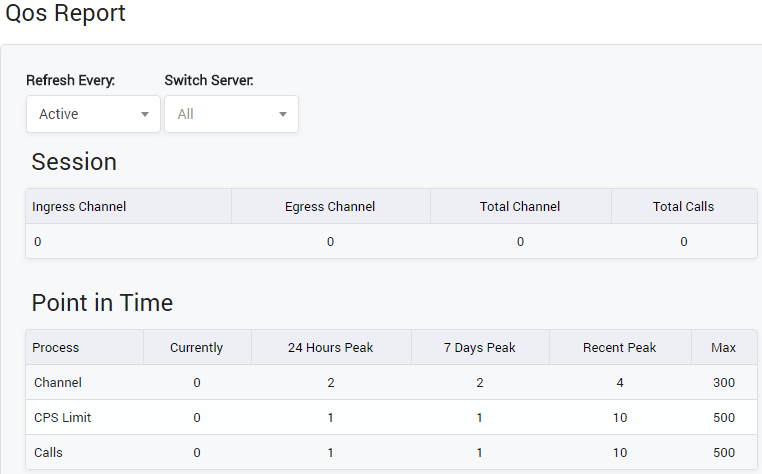Select the CPS Limit row label

(62, 418)
